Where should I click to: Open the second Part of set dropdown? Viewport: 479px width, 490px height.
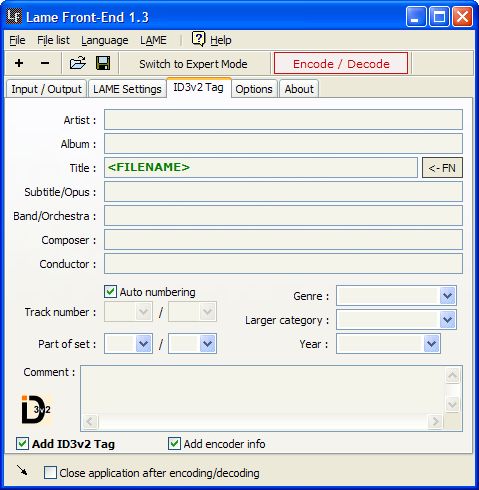click(208, 343)
